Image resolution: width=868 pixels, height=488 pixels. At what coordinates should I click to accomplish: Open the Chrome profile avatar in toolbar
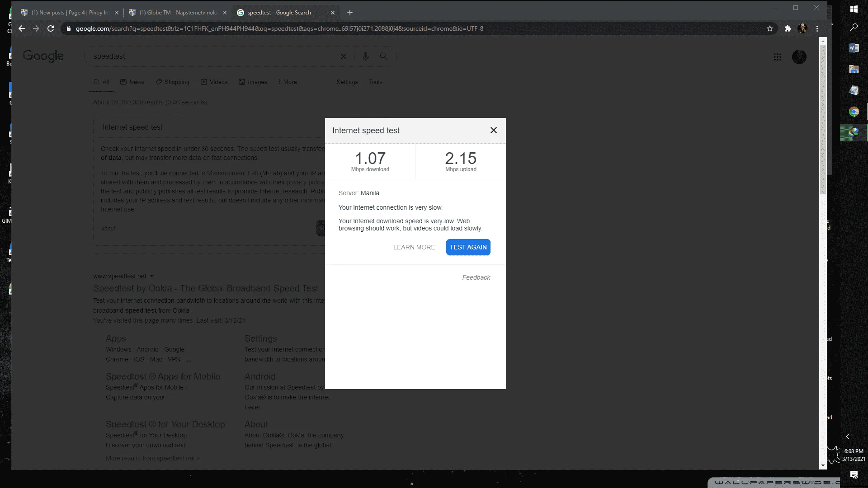point(802,28)
